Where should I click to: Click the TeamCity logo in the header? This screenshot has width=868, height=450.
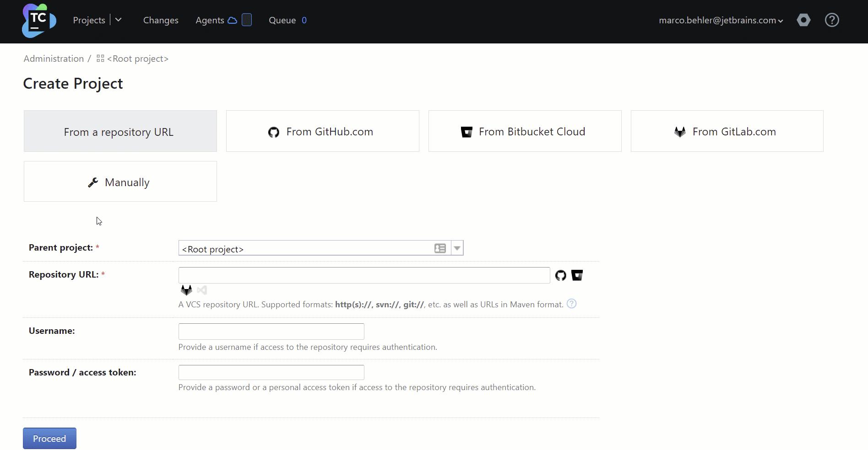click(38, 20)
